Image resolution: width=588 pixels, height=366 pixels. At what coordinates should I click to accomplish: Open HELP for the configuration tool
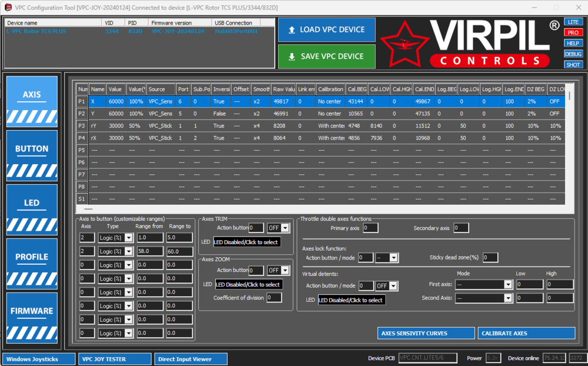[573, 43]
